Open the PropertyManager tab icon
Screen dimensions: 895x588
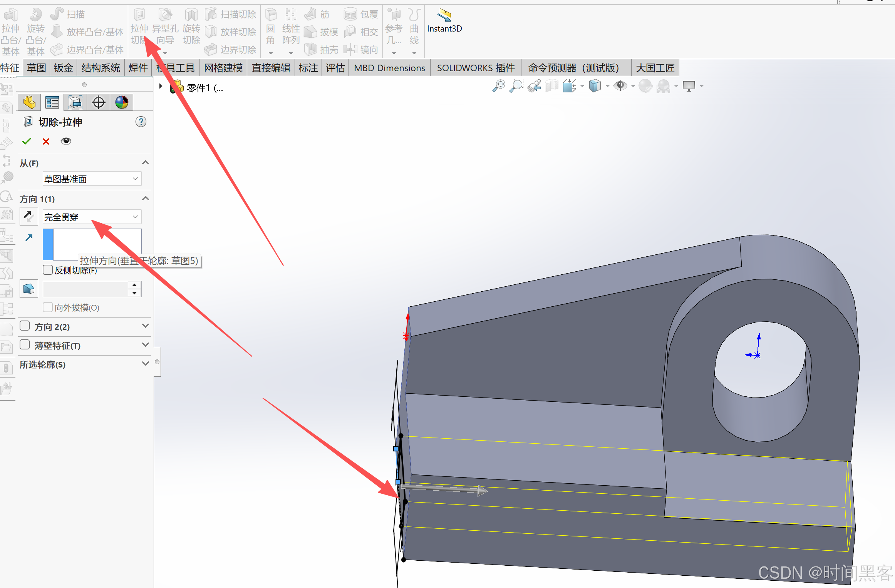52,102
